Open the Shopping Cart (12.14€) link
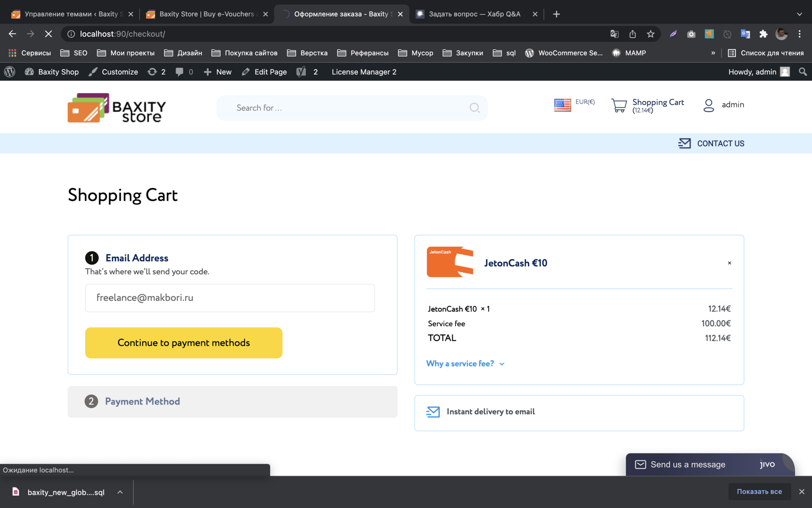 [x=658, y=105]
